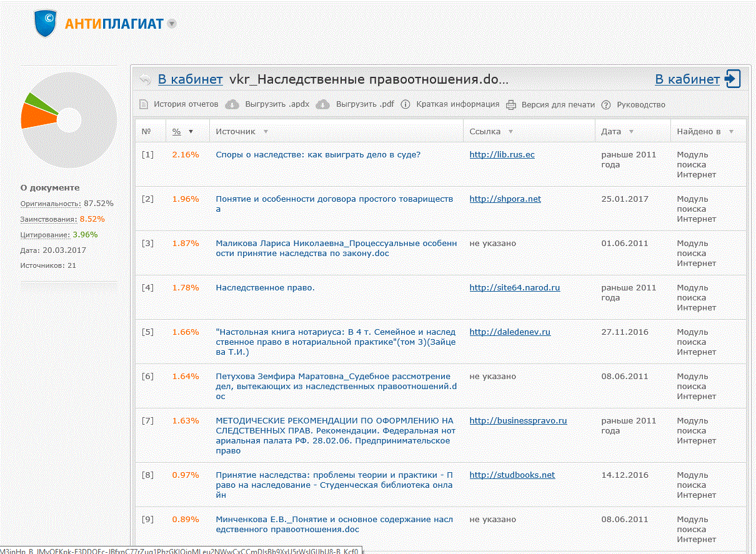
Task: Click the exit door icon at top right
Action: click(732, 79)
